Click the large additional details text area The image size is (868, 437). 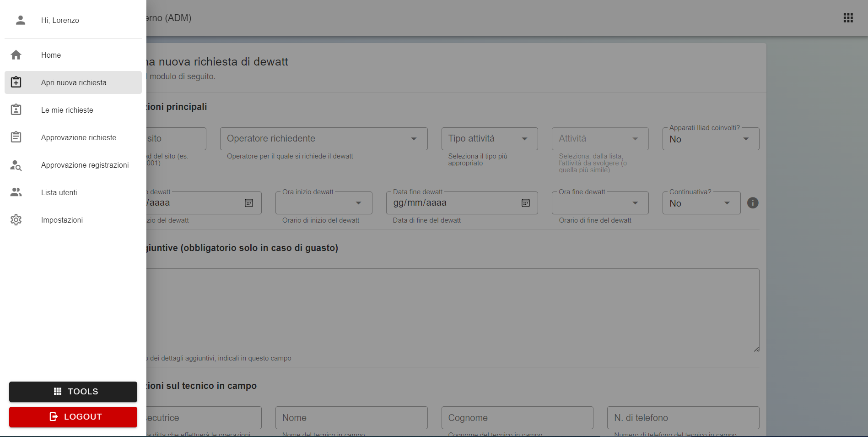tap(453, 310)
